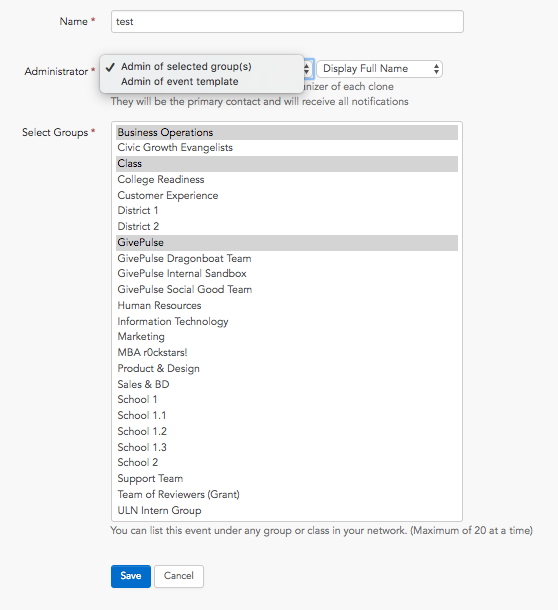
Task: Select Support Team group
Action: coord(287,479)
